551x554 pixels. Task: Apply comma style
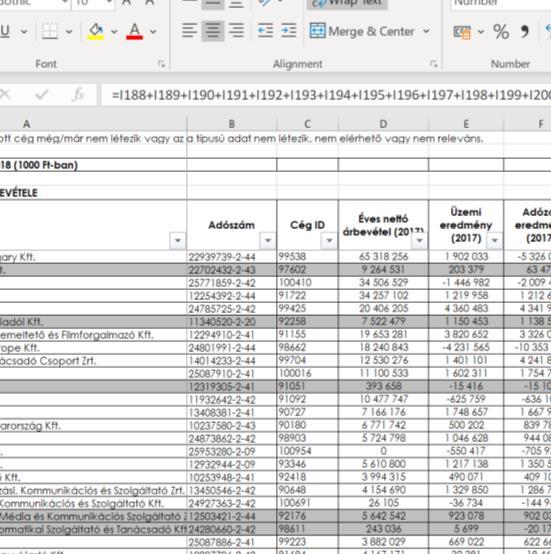tap(525, 31)
